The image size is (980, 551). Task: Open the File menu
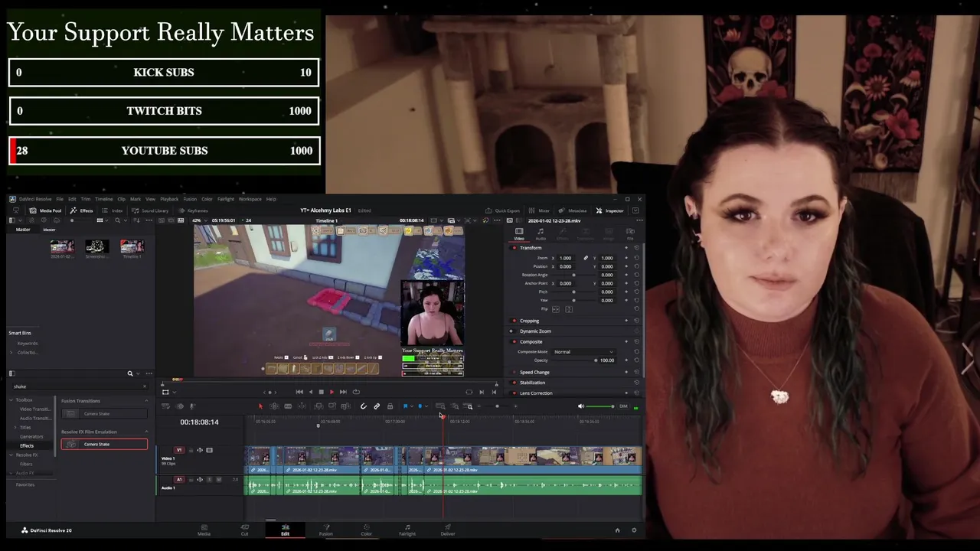60,199
